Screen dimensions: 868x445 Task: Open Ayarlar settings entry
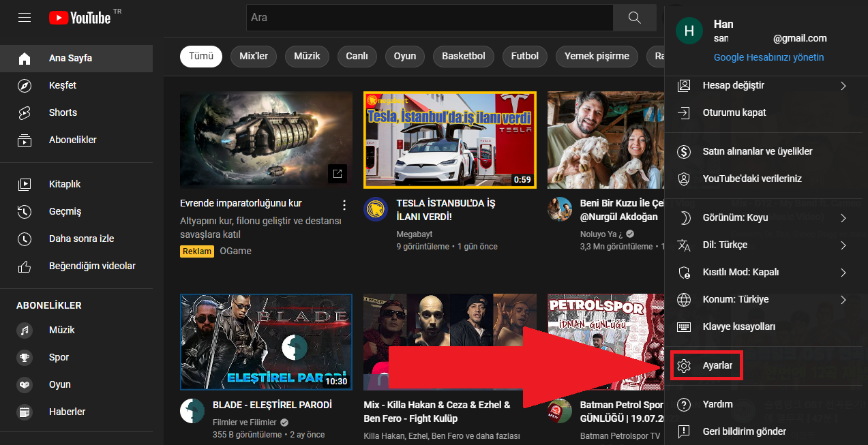[x=717, y=366]
